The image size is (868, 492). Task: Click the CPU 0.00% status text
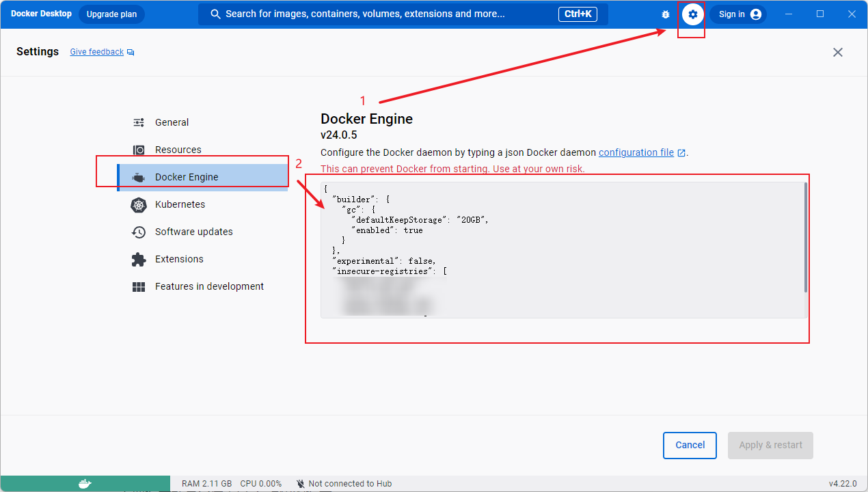point(261,484)
